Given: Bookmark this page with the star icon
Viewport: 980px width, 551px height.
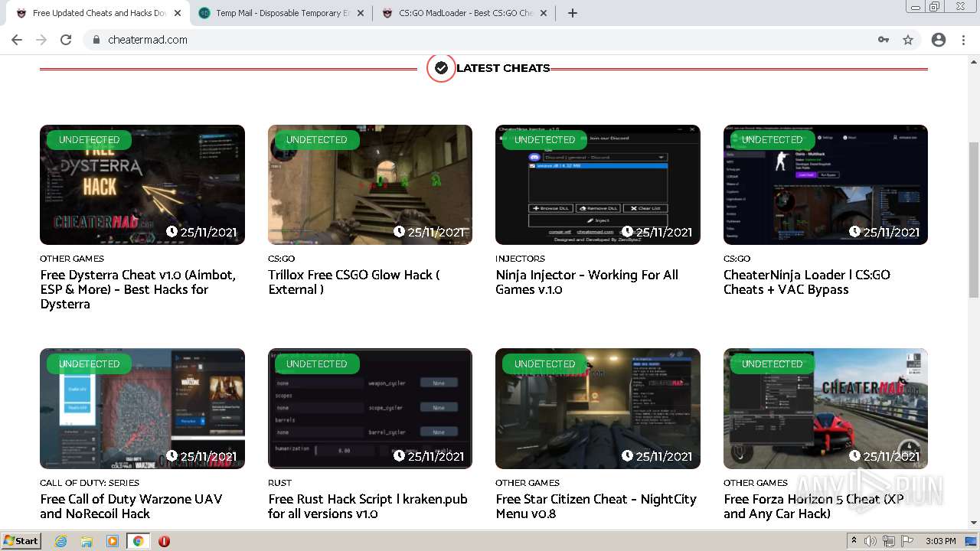Looking at the screenshot, I should (908, 40).
